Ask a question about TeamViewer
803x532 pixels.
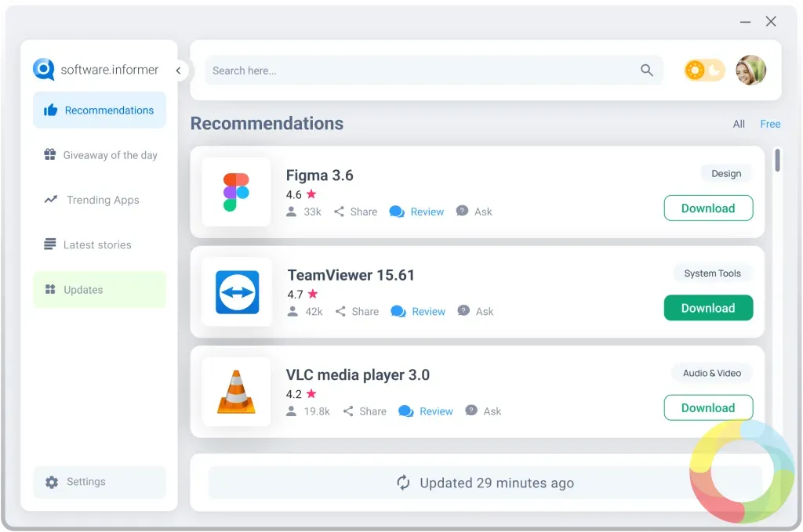(x=476, y=311)
